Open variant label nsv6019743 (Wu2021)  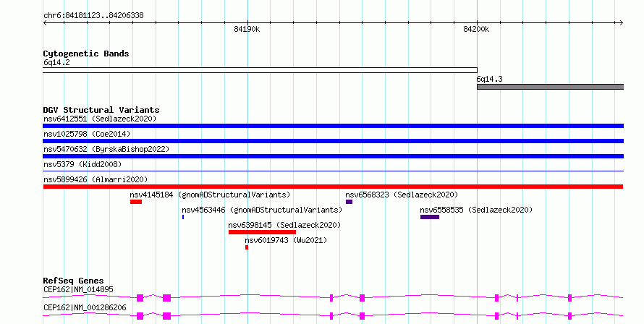[286, 240]
